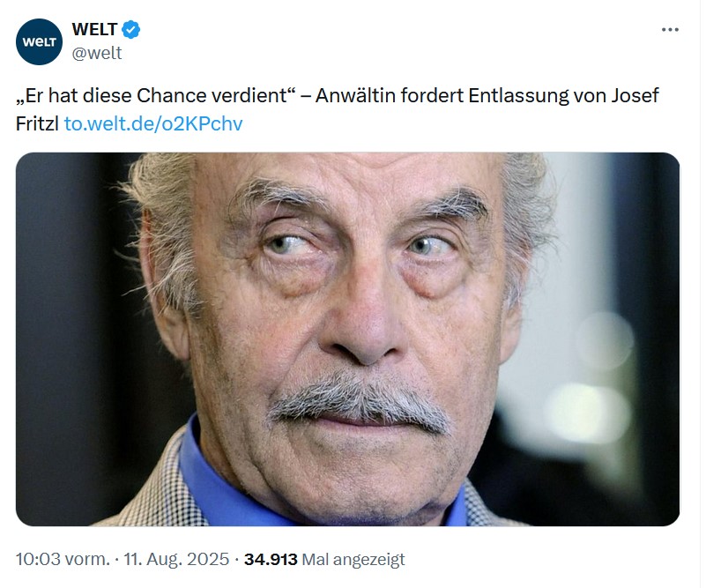Click the 34.913 view count number

[x=271, y=559]
